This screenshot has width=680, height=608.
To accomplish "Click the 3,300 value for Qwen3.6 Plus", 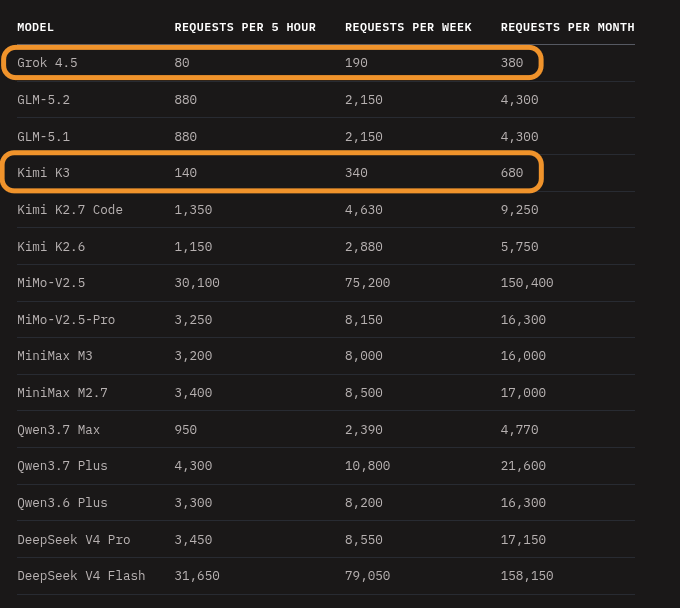I will click(193, 503).
